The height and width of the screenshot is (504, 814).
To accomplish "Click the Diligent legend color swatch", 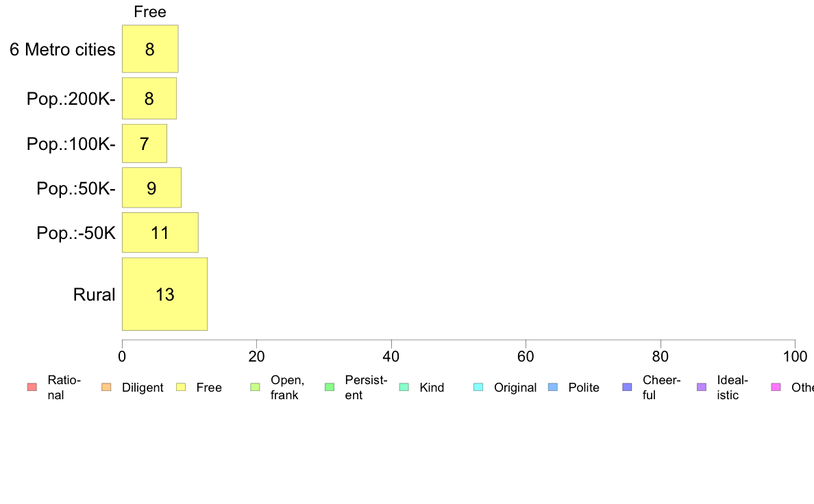I will (106, 387).
